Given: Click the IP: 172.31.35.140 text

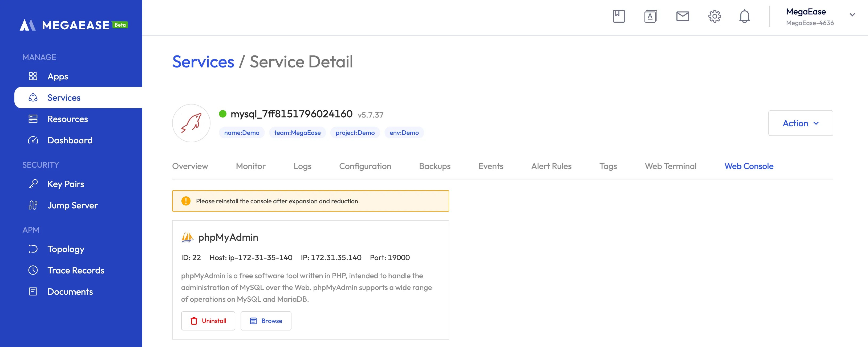Looking at the screenshot, I should pos(331,258).
